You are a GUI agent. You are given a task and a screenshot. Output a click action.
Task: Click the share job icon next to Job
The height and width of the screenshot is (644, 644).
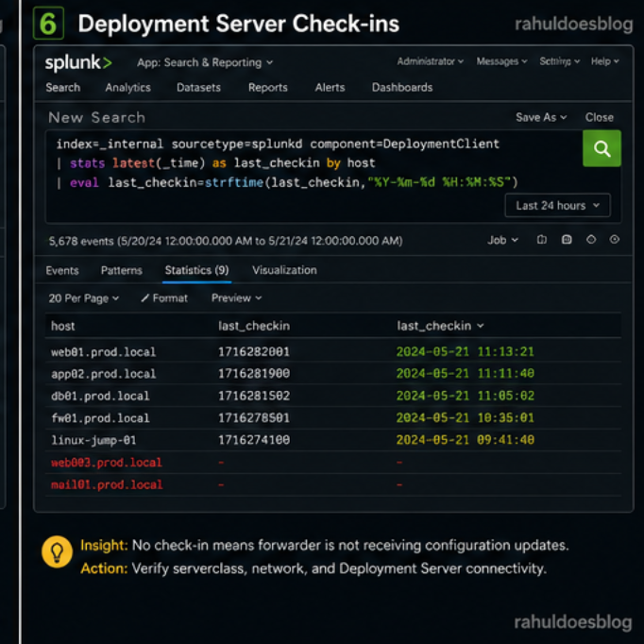[542, 240]
